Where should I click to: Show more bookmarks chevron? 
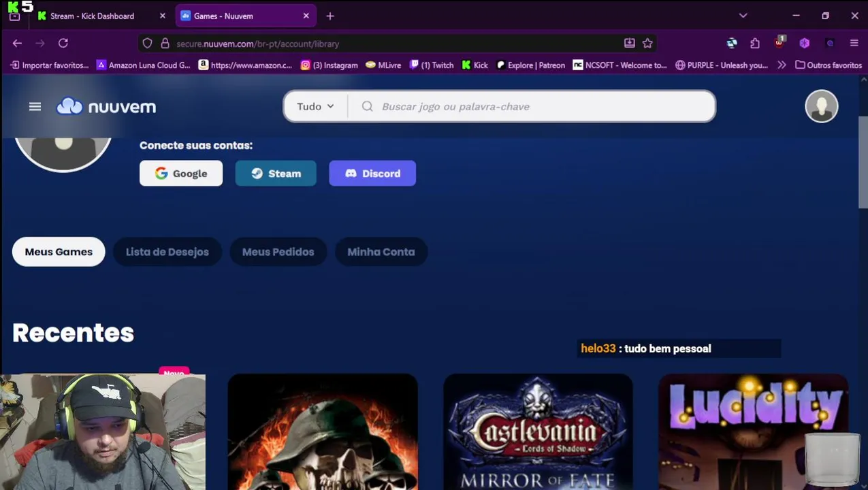pyautogui.click(x=782, y=65)
